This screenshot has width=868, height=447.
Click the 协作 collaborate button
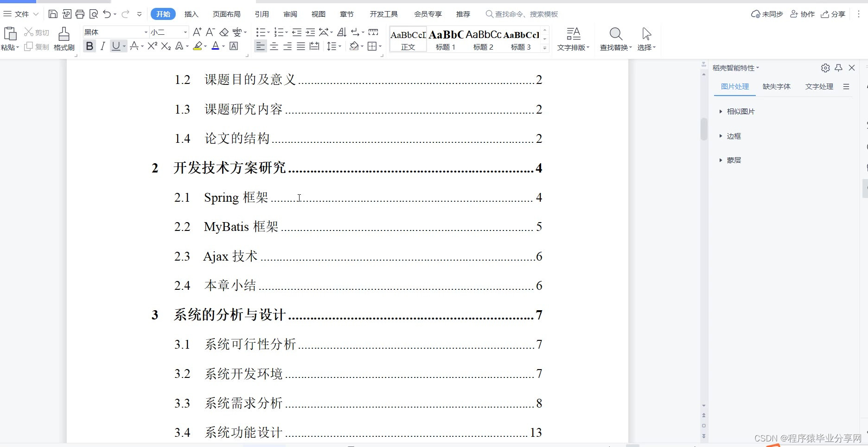click(802, 14)
